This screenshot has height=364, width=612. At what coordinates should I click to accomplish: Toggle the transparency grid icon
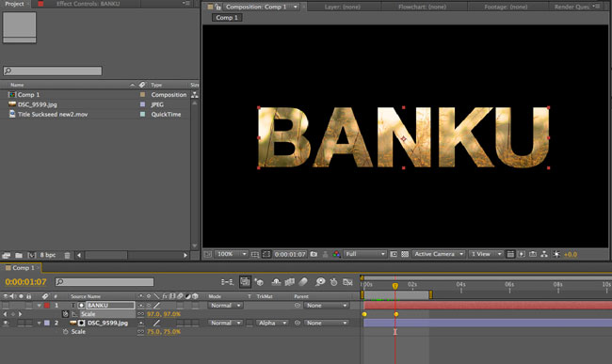[405, 254]
